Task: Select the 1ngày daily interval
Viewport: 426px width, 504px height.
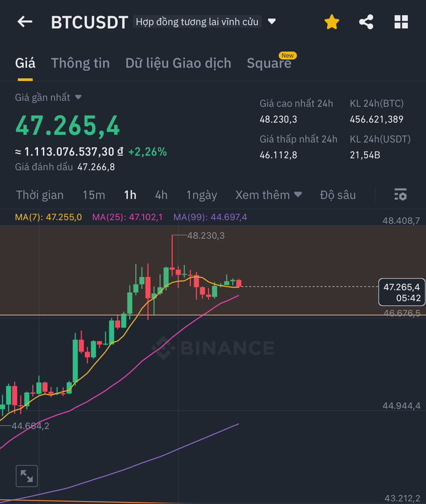Action: [x=202, y=195]
